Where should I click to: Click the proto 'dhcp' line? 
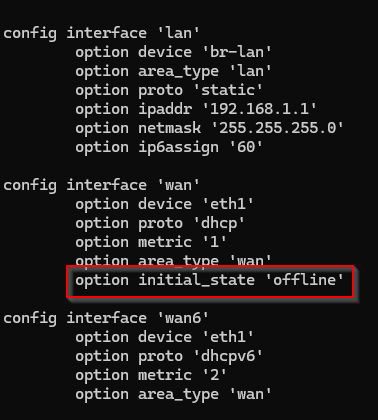[x=160, y=223]
